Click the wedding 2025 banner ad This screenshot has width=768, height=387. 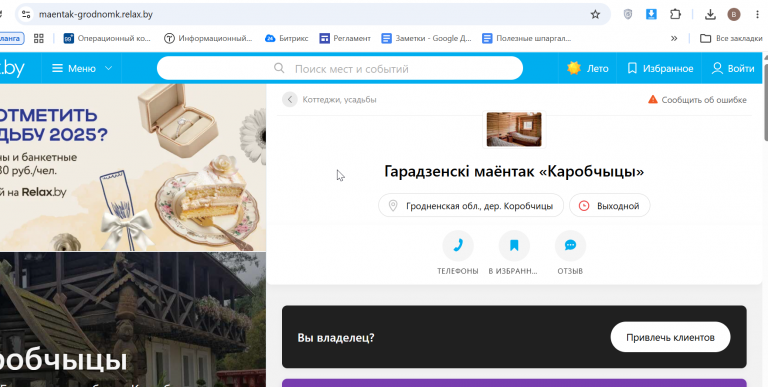[x=133, y=167]
